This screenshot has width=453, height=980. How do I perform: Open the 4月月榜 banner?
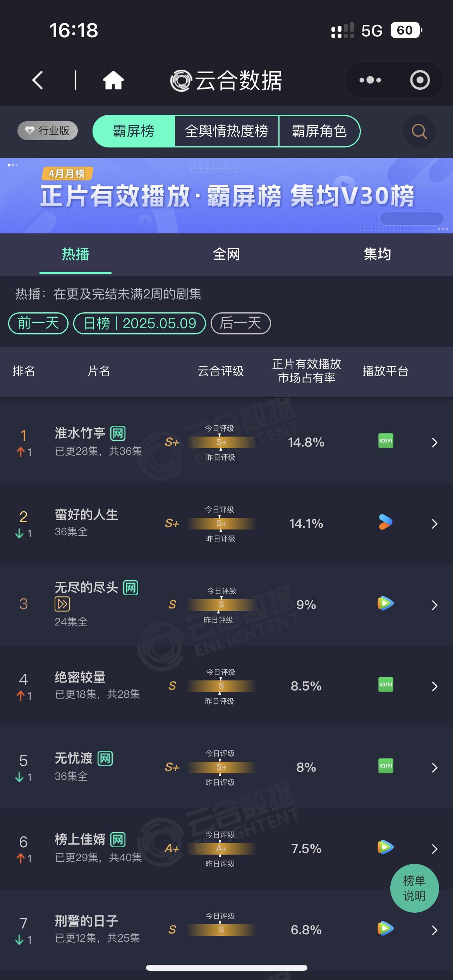coord(226,195)
